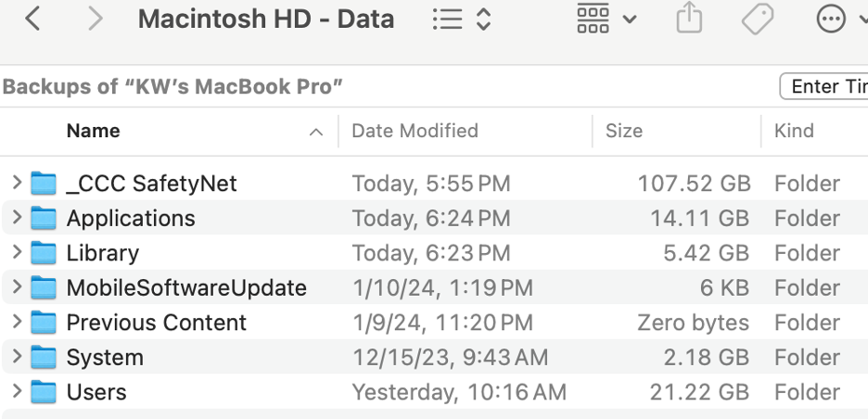
Task: Click the Share icon in toolbar
Action: click(x=689, y=19)
